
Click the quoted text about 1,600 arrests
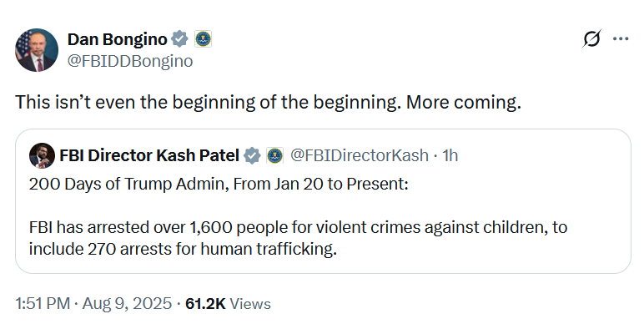coord(298,227)
